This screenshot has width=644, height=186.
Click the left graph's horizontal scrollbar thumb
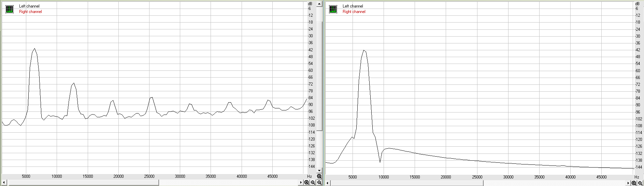pyautogui.click(x=83, y=183)
